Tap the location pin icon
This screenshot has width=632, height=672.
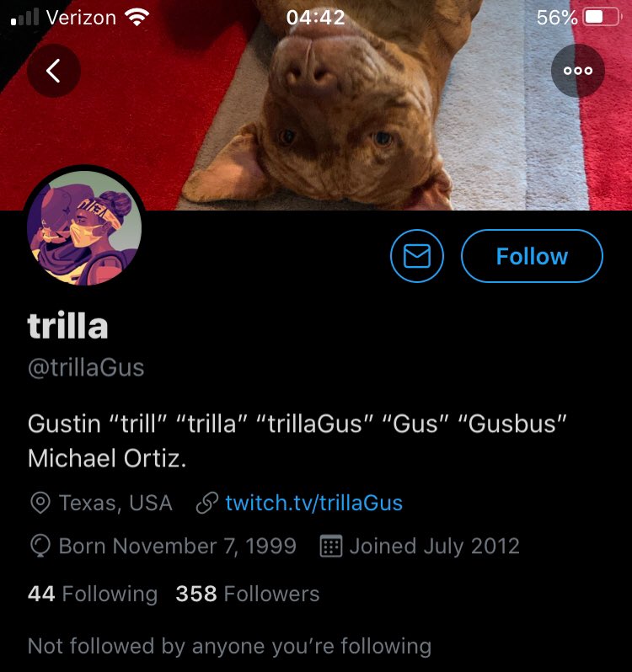pyautogui.click(x=40, y=503)
